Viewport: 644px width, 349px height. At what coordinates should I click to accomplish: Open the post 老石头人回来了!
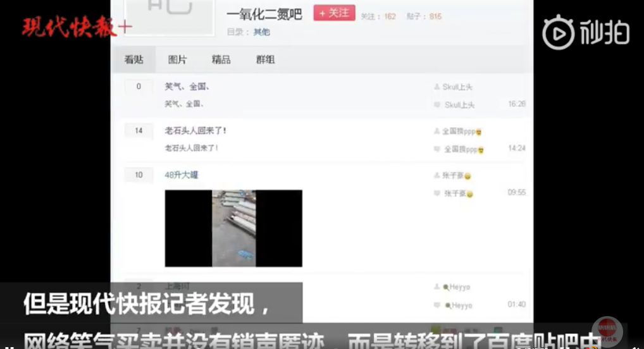point(195,131)
